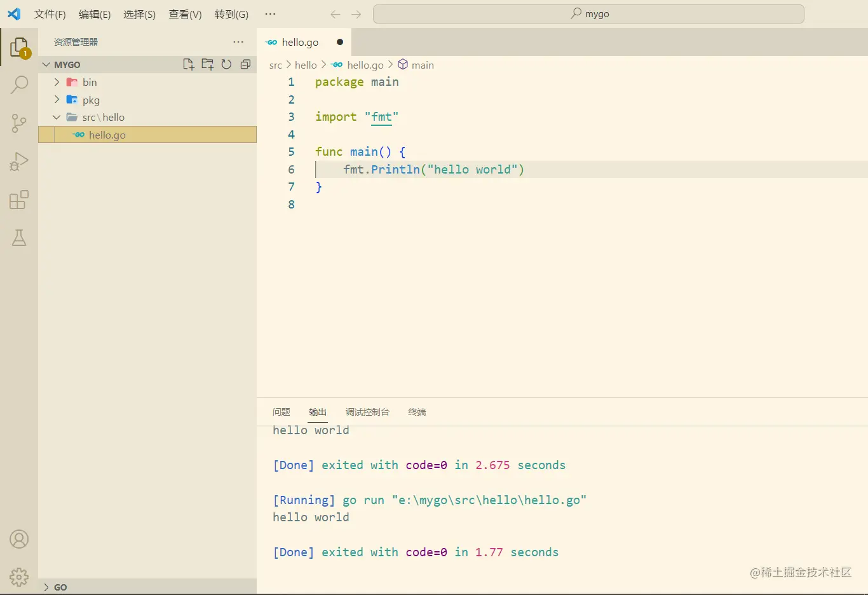Image resolution: width=868 pixels, height=595 pixels.
Task: Switch to the 问题 panel tab
Action: coord(281,412)
